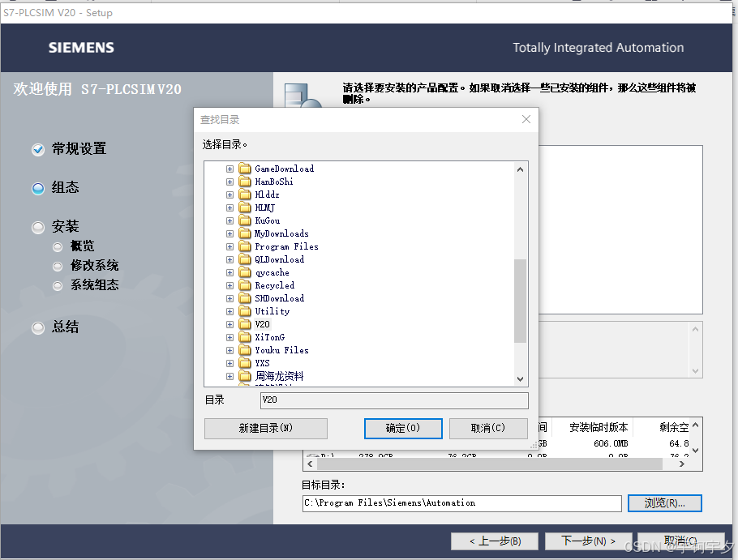
Task: Select the 常规设置 step indicator
Action: click(38, 149)
